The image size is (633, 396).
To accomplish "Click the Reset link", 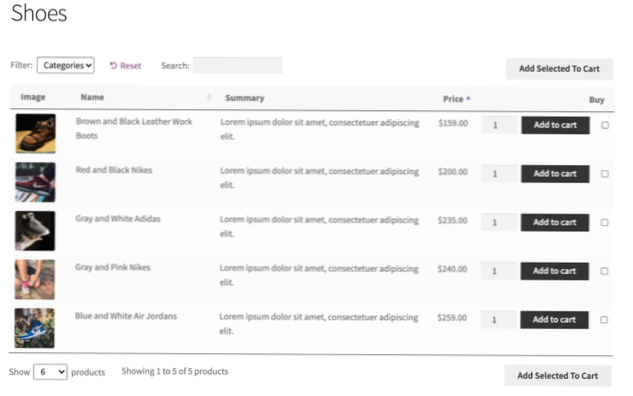I will click(x=126, y=65).
